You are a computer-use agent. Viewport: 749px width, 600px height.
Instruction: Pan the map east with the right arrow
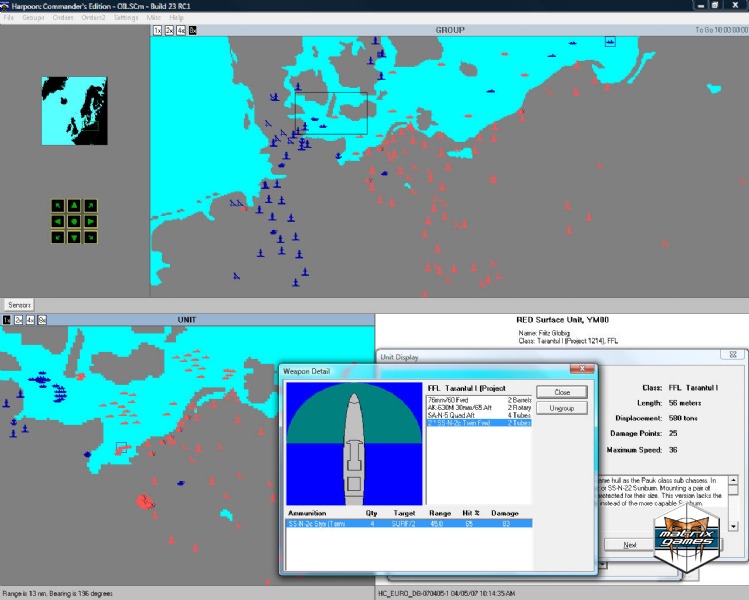click(x=91, y=221)
